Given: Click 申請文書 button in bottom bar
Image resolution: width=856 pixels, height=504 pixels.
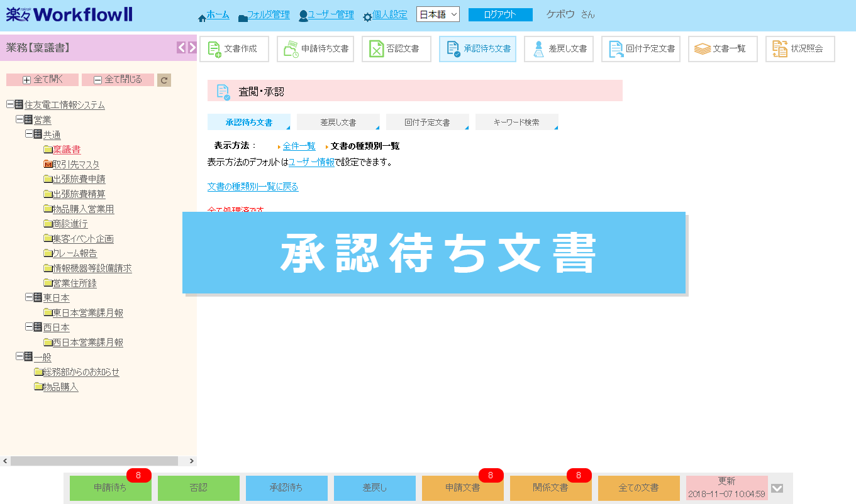Looking at the screenshot, I should pos(463,488).
